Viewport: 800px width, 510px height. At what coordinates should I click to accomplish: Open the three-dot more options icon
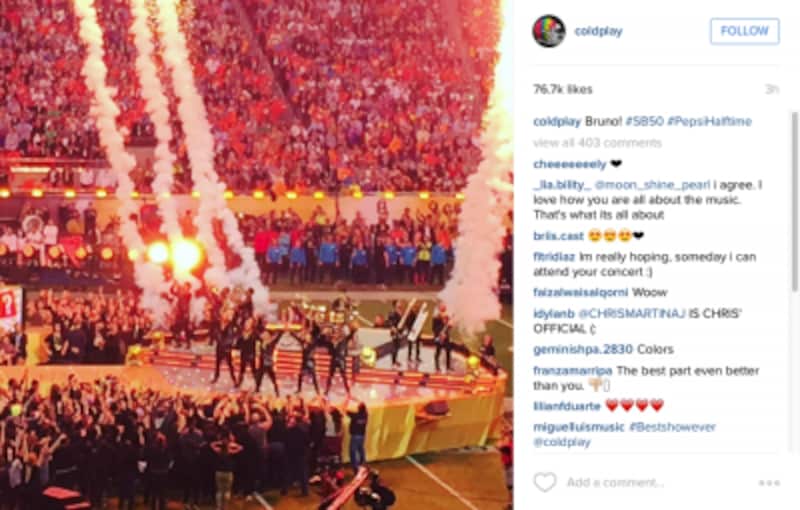(x=769, y=482)
